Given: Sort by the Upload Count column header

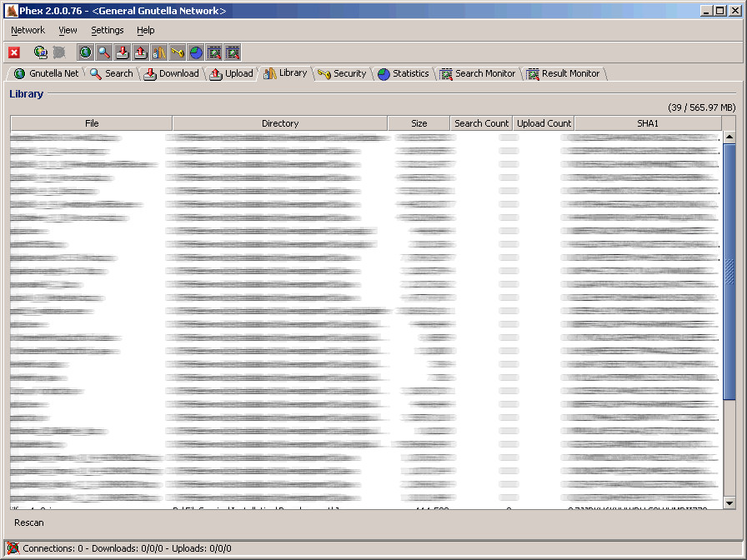Looking at the screenshot, I should [x=544, y=123].
